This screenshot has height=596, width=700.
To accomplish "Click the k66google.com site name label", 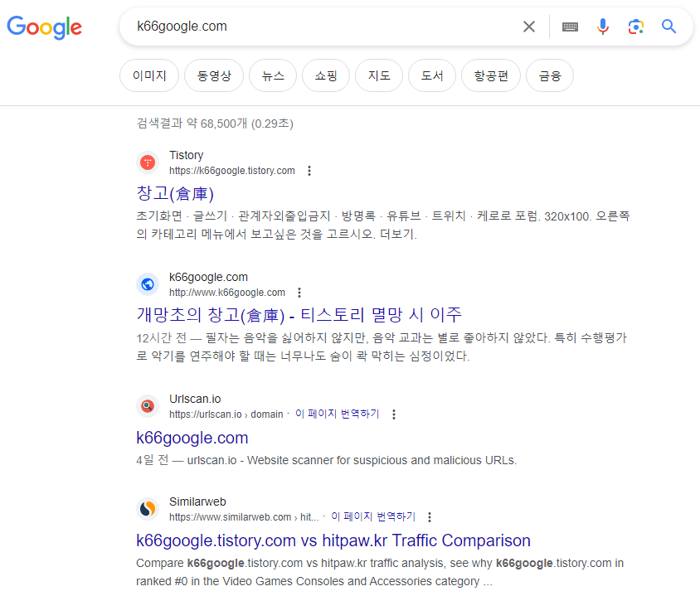I will tap(208, 277).
